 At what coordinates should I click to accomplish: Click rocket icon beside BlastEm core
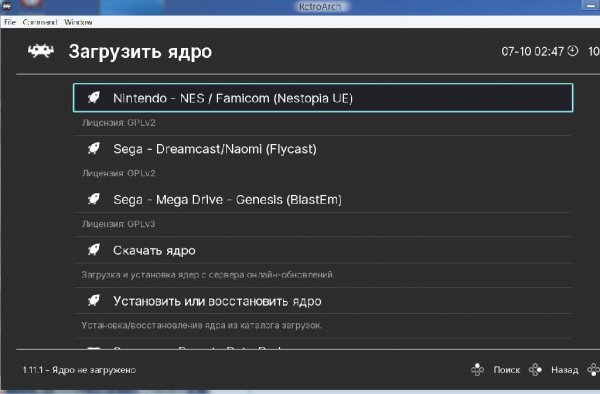coord(94,199)
